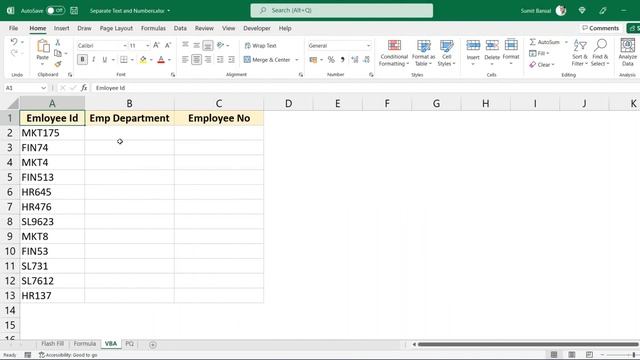Select Align Left icon
The width and height of the screenshot is (640, 360).
tap(185, 60)
